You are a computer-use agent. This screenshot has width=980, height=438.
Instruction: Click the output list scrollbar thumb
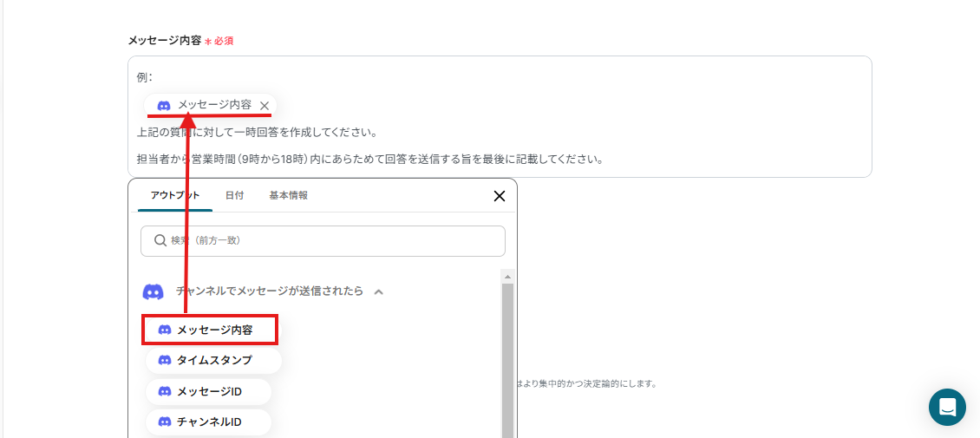(507, 361)
